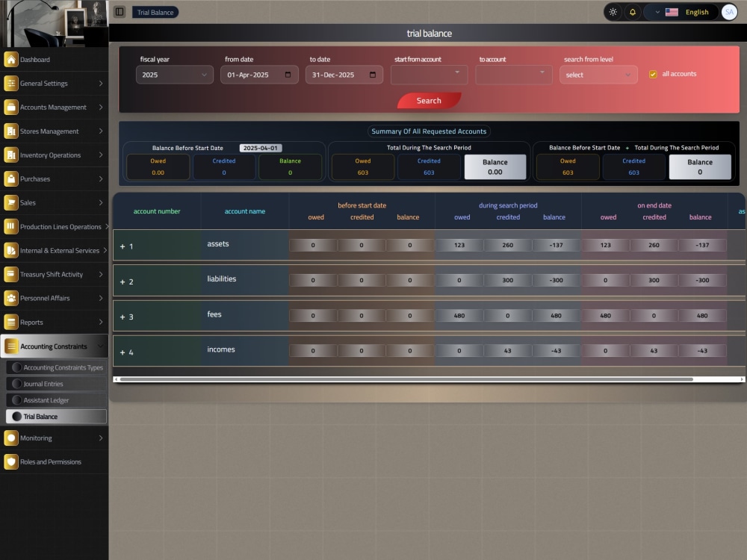747x560 pixels.
Task: Open notifications bell icon
Action: 633,12
